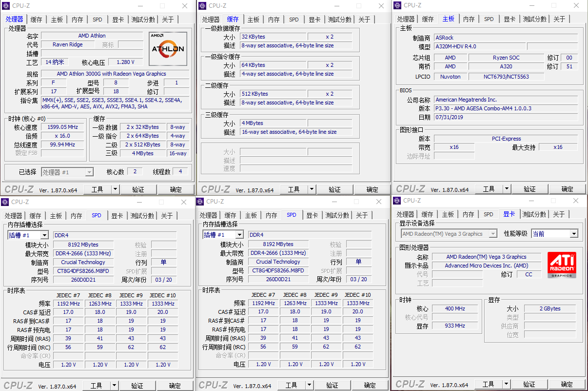
Task: Click the ATI Radeon Graphics logo
Action: [x=562, y=265]
